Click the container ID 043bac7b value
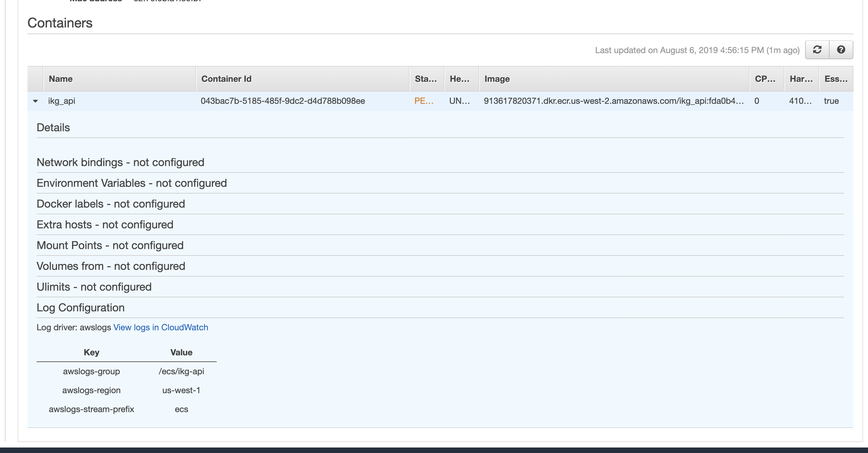 tap(283, 101)
